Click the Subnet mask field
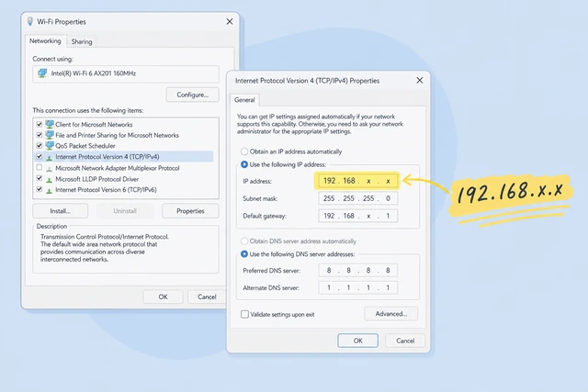 pos(357,198)
